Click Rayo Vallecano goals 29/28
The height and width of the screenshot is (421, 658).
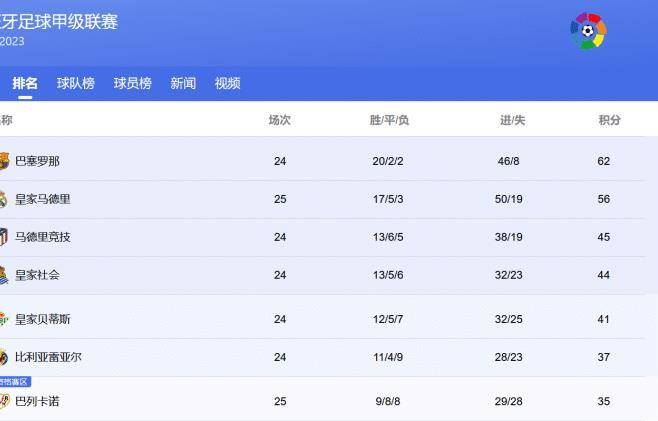tap(509, 401)
